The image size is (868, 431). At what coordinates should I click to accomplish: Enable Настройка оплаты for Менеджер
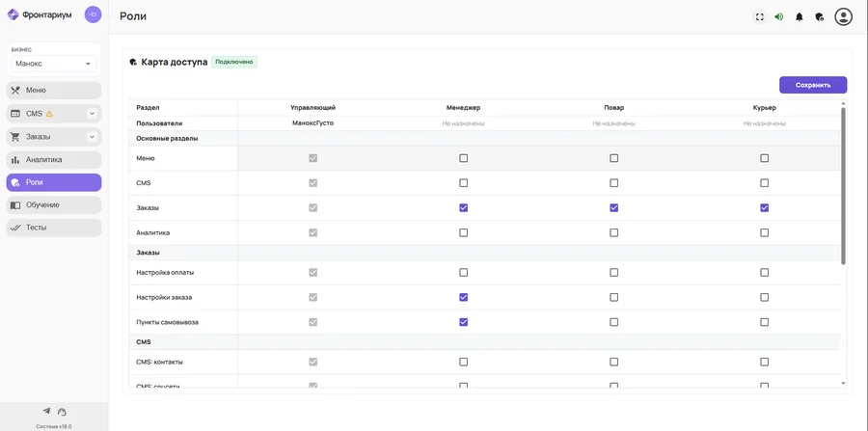(x=463, y=273)
